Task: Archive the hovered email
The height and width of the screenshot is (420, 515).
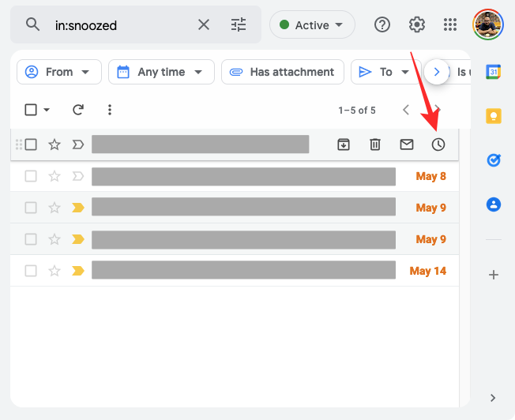Action: tap(344, 144)
